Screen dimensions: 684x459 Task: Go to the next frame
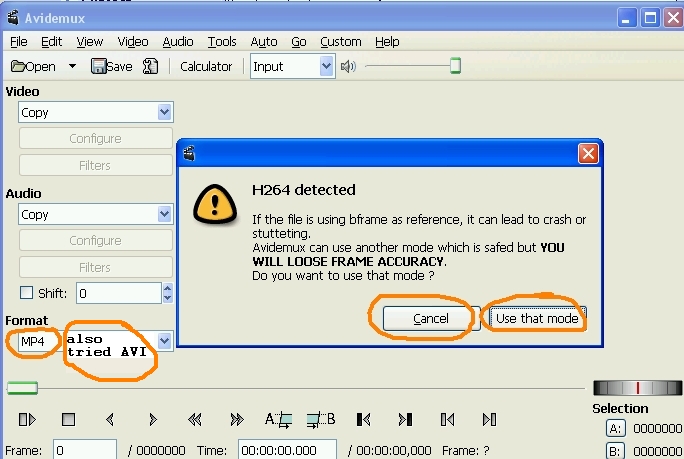pyautogui.click(x=153, y=420)
